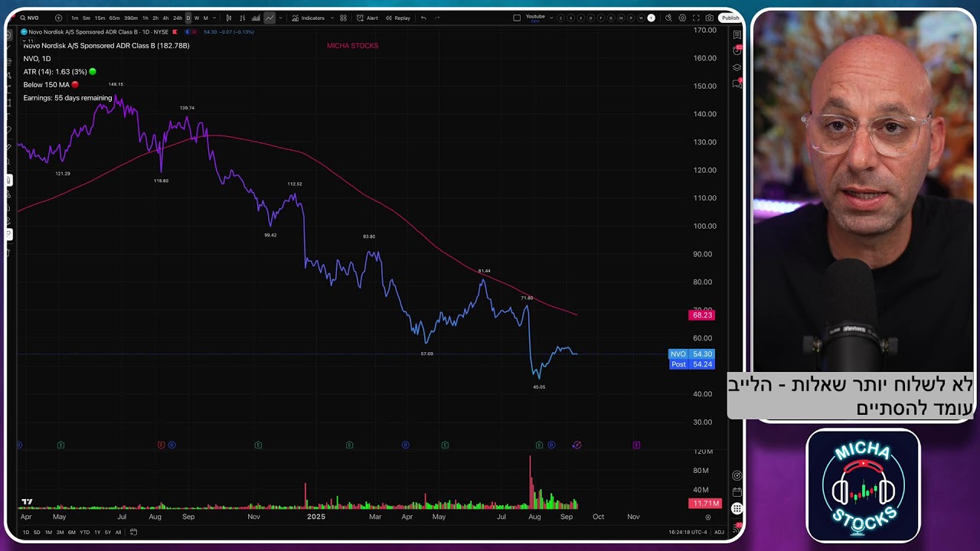
Task: Create an Alert
Action: coord(367,18)
